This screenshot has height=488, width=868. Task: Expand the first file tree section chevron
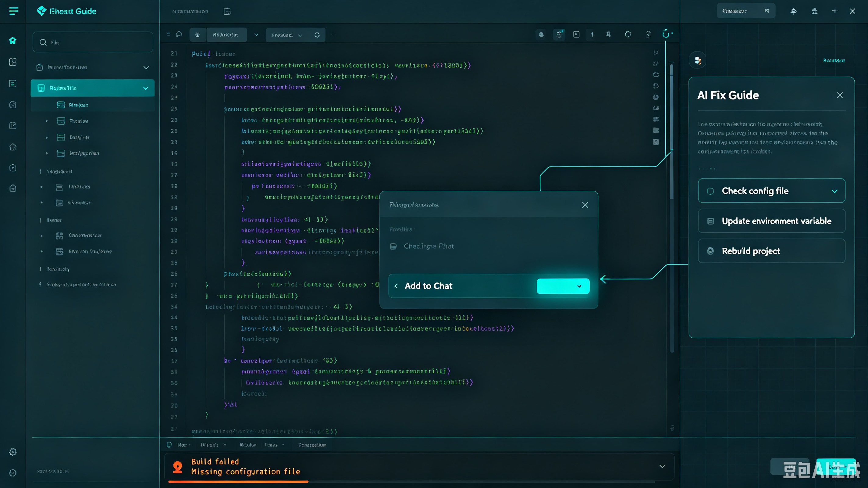tap(146, 68)
